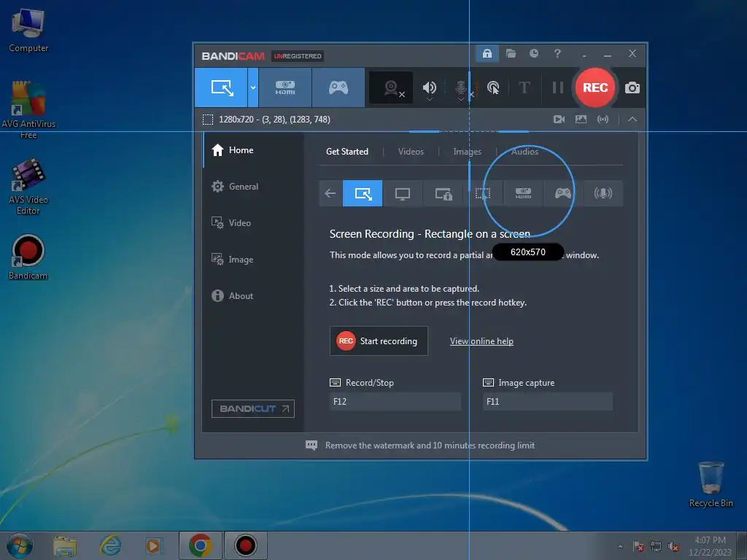Open media player taskbar icon
Image resolution: width=747 pixels, height=560 pixels.
tap(154, 545)
